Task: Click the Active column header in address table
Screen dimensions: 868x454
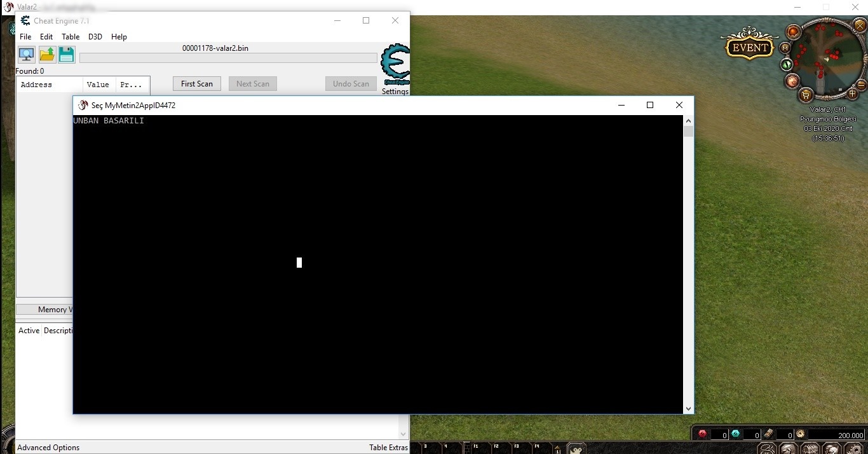Action: 29,331
